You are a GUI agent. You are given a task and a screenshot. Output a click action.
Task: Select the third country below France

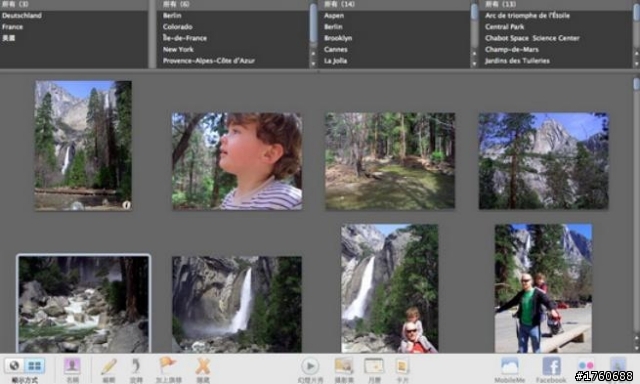9,38
